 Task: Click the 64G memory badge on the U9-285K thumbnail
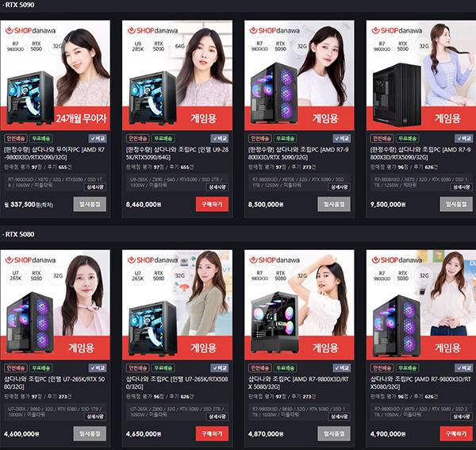(x=179, y=46)
